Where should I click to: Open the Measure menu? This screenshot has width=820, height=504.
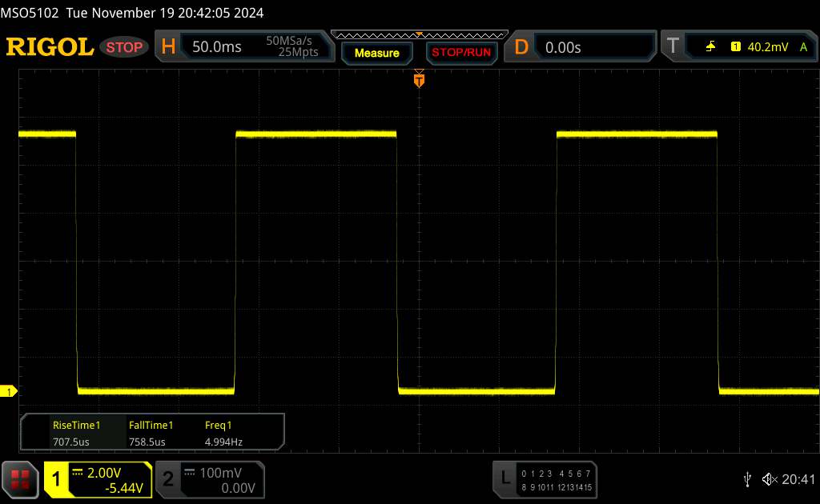click(376, 53)
